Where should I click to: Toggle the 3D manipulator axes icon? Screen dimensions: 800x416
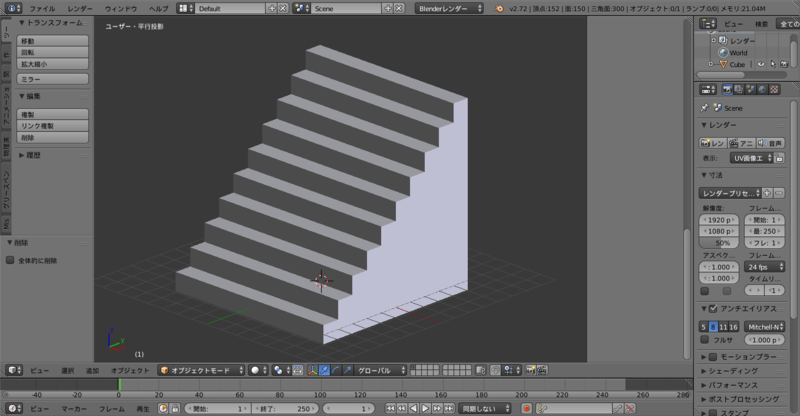point(312,370)
